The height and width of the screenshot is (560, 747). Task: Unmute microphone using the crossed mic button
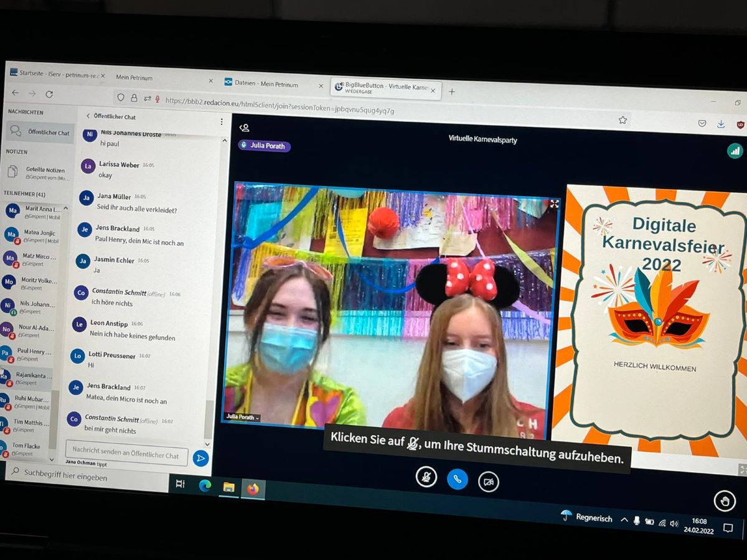point(426,477)
